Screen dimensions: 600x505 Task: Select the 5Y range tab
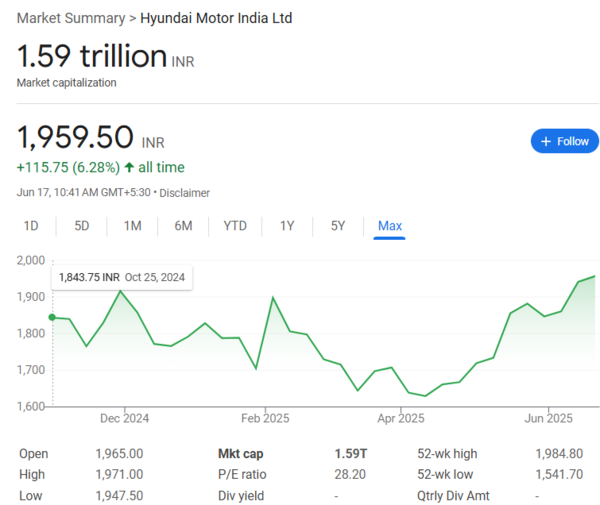coord(338,226)
